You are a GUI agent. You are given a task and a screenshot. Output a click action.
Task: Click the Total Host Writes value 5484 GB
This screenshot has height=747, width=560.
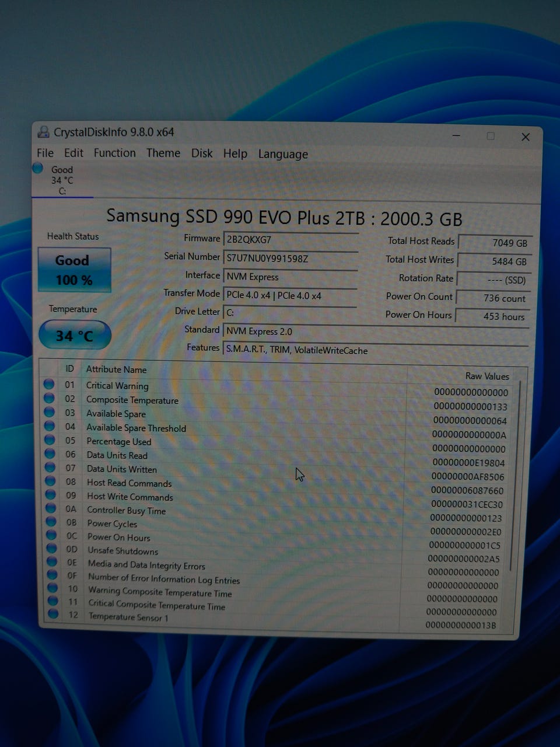pos(494,261)
